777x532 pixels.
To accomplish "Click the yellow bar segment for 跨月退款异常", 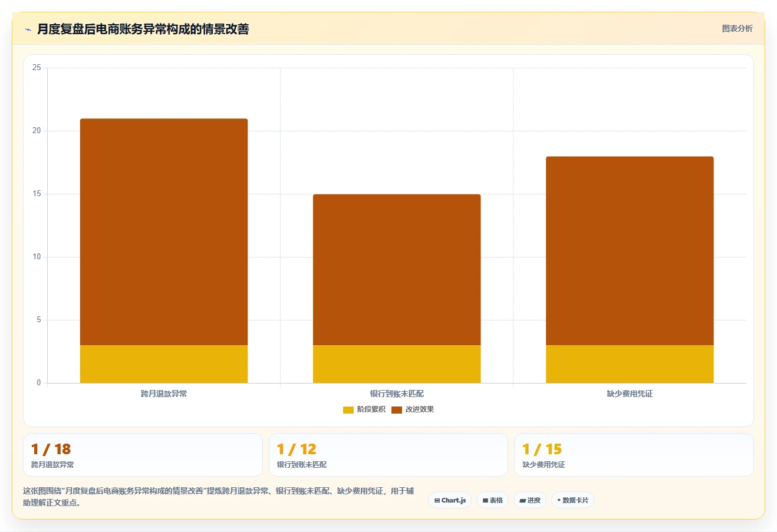I will [164, 364].
